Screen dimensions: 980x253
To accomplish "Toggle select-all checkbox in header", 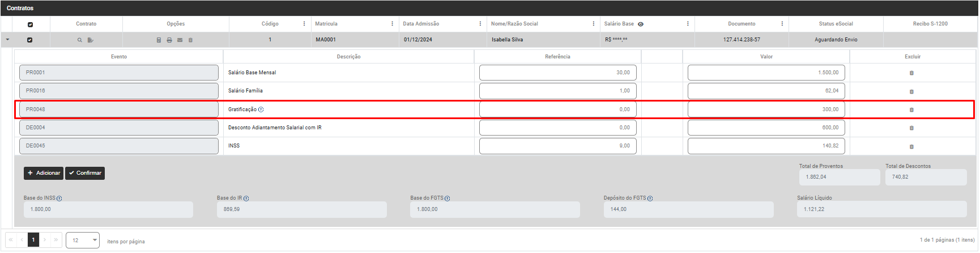I will click(x=31, y=24).
